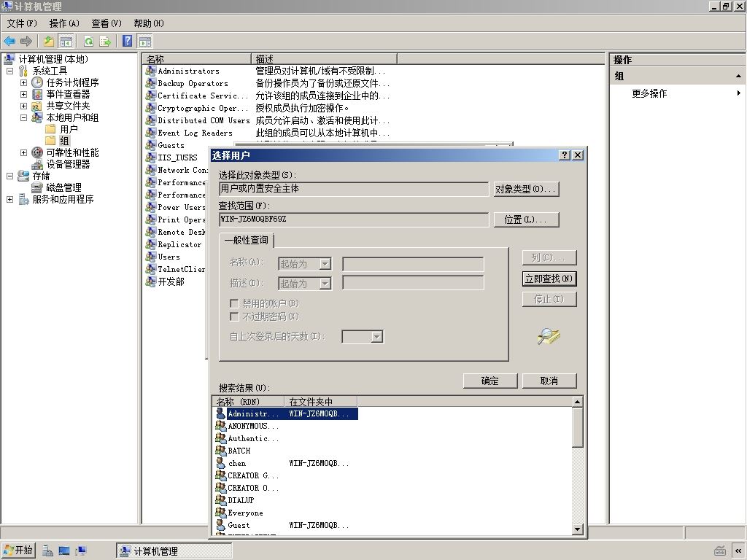The height and width of the screenshot is (560, 747).
Task: Click the 对象类型(O)... button
Action: point(527,189)
